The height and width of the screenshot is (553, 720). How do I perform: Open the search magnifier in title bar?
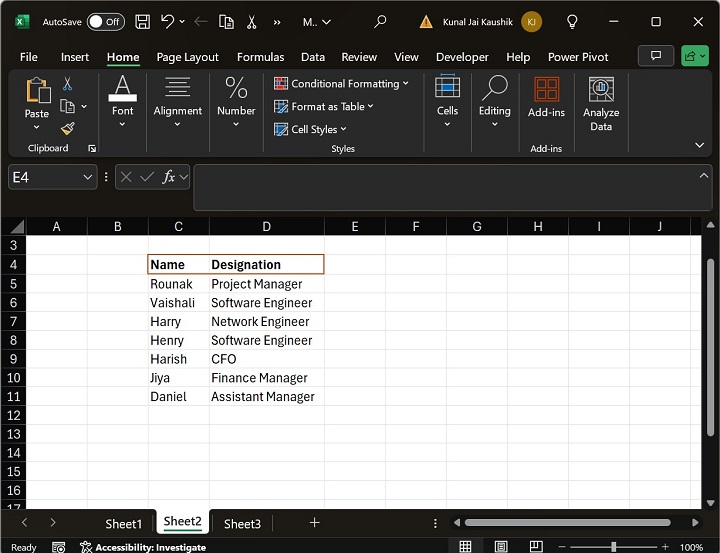[380, 21]
